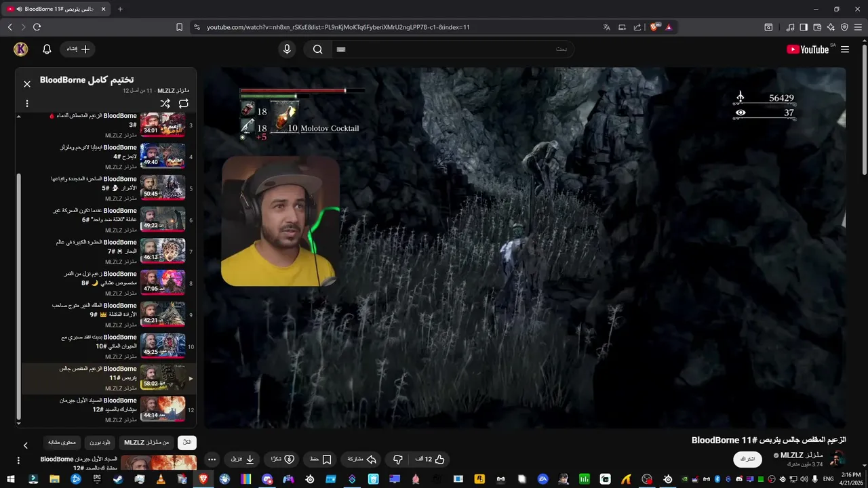Open YouTube notifications bell
Screen dimensions: 868x488
click(x=47, y=49)
